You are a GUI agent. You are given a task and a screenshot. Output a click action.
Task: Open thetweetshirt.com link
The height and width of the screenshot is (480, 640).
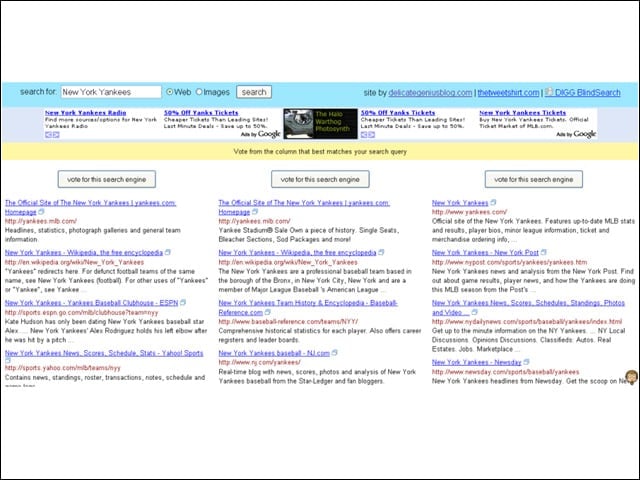click(x=508, y=93)
